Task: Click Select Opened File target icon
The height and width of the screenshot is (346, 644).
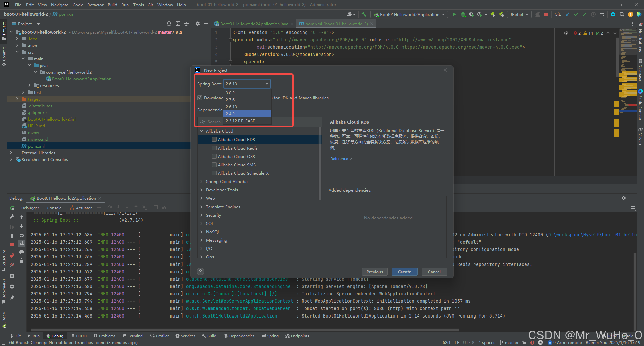Action: [169, 24]
